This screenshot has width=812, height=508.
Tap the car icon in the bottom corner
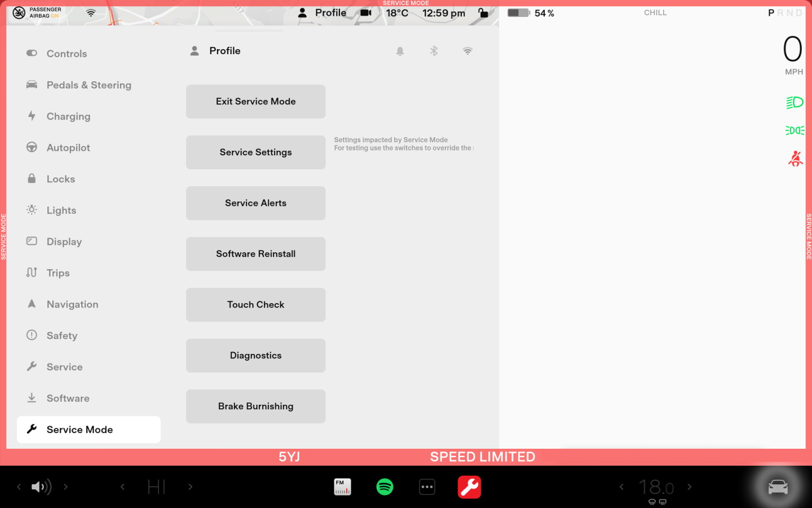click(778, 487)
